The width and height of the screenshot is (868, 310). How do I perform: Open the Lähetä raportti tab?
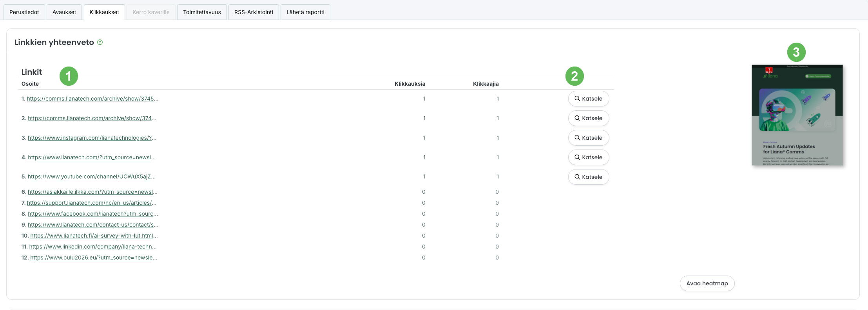click(x=305, y=12)
